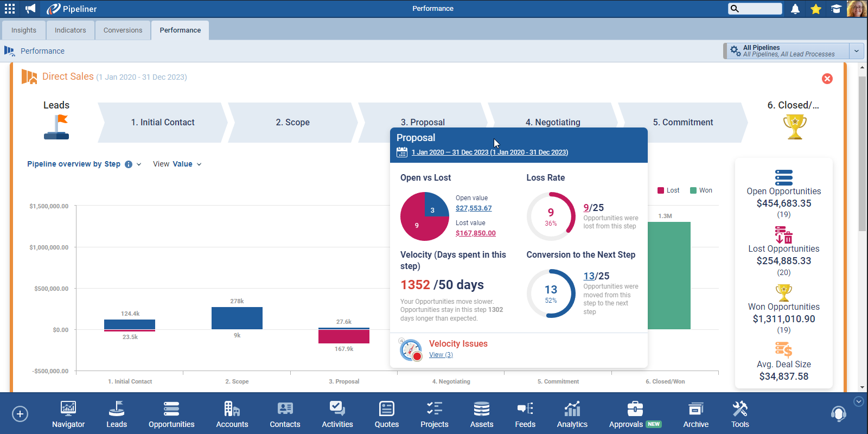Click the headset support icon

click(838, 414)
